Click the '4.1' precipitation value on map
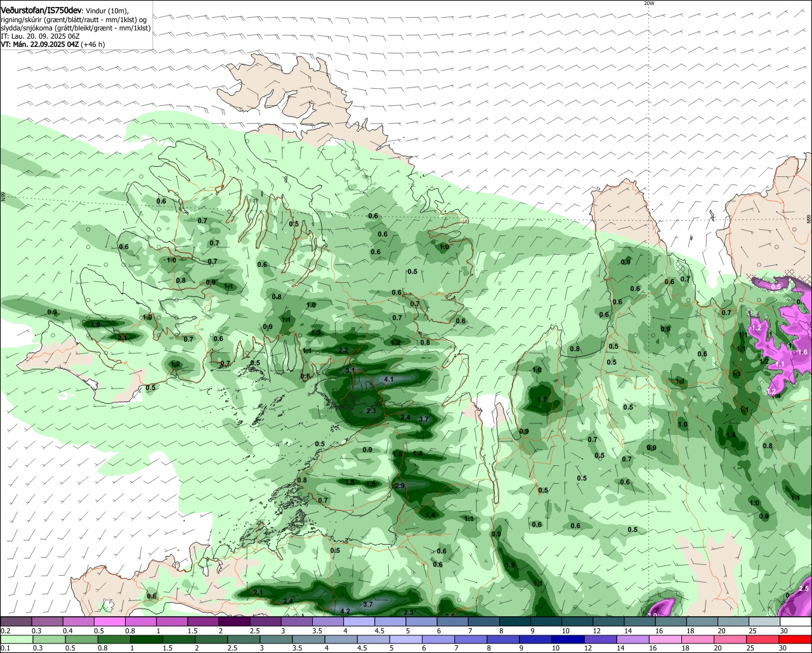The height and width of the screenshot is (653, 812). tap(390, 379)
